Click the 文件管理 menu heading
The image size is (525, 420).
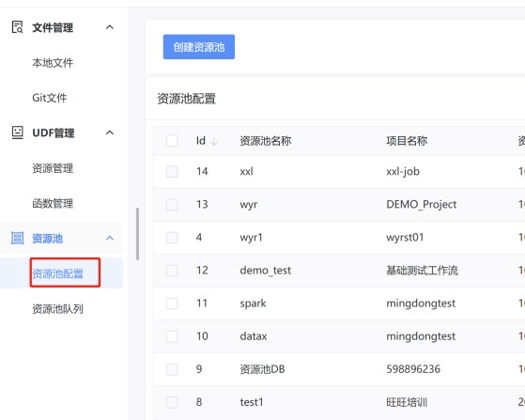click(53, 27)
